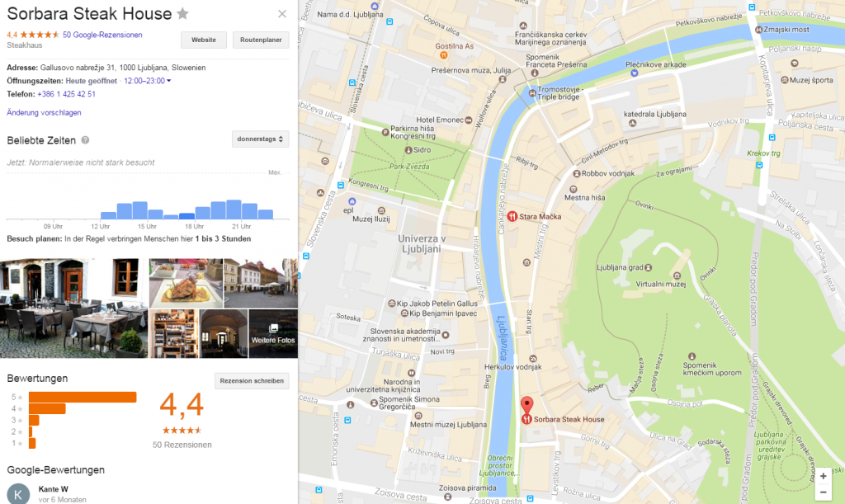Click the Univerza v Ljubljani label
The image size is (845, 504).
pos(422,243)
